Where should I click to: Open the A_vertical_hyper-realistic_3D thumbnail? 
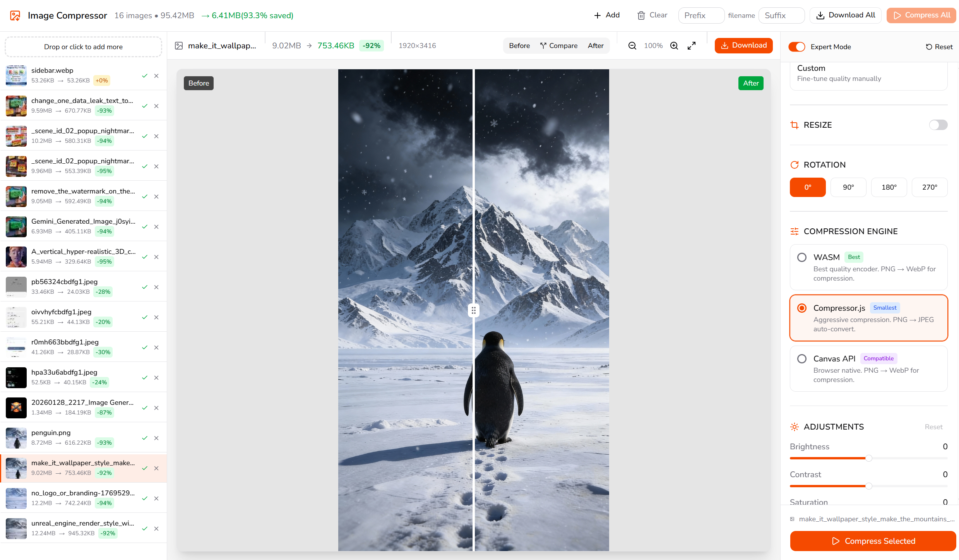pyautogui.click(x=16, y=257)
